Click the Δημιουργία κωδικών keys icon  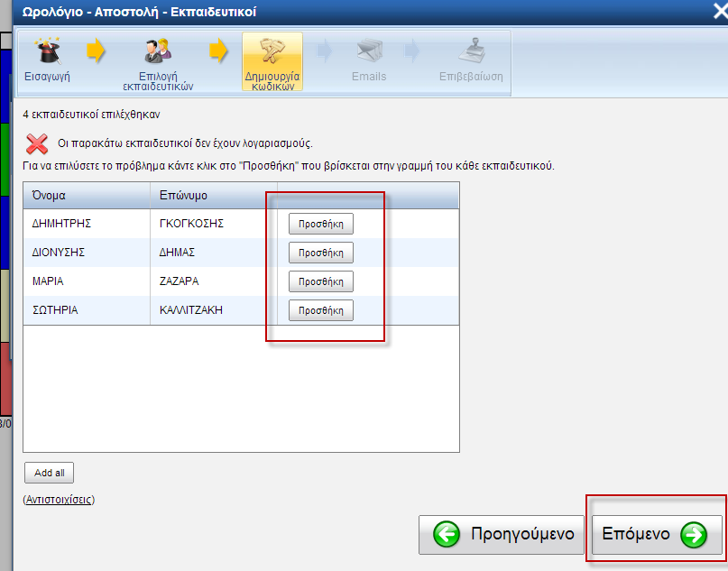pyautogui.click(x=272, y=51)
